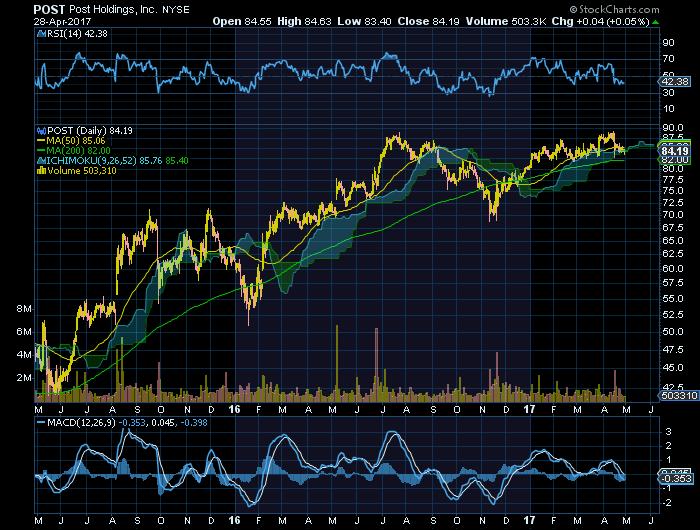Click the 70.0 price axis label

[673, 215]
